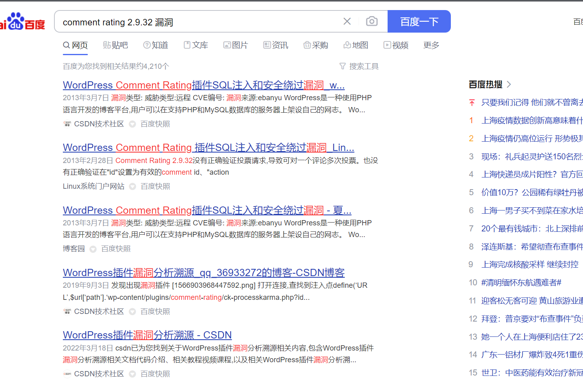
Task: Switch to 资讯 tab
Action: pos(276,45)
